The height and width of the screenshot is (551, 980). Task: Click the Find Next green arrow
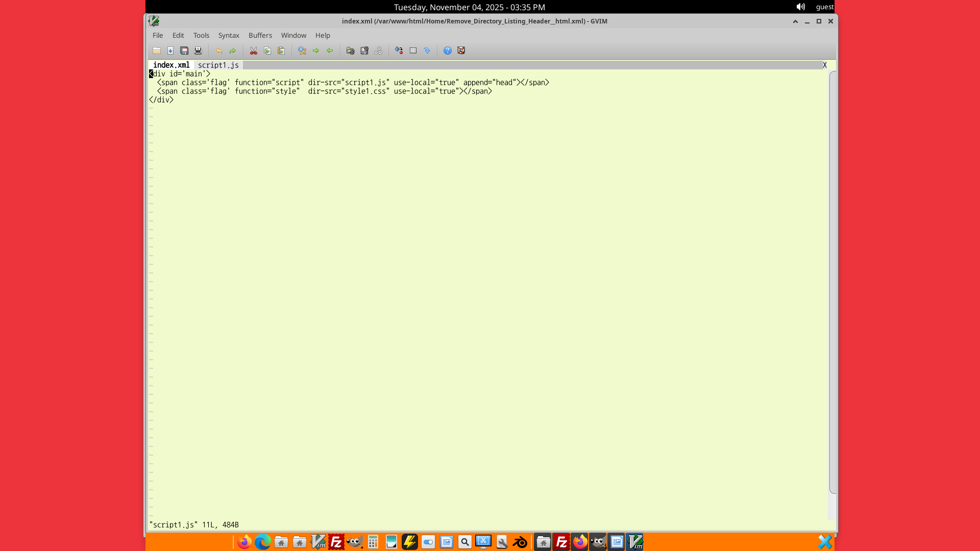coord(316,51)
